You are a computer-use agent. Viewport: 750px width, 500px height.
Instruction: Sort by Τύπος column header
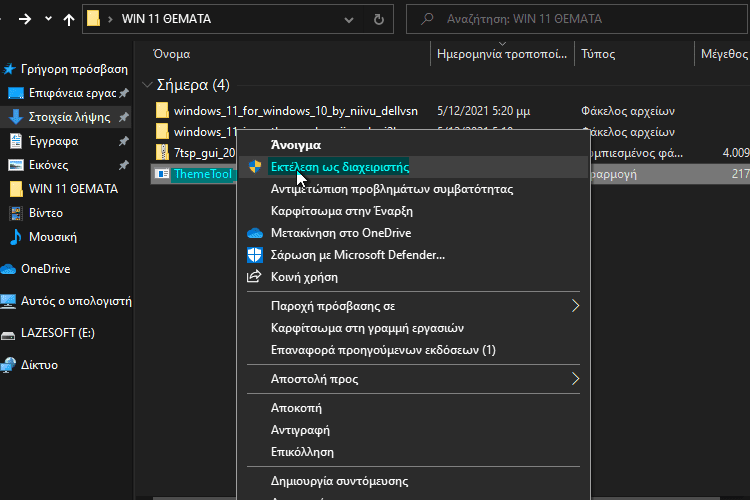click(x=598, y=54)
